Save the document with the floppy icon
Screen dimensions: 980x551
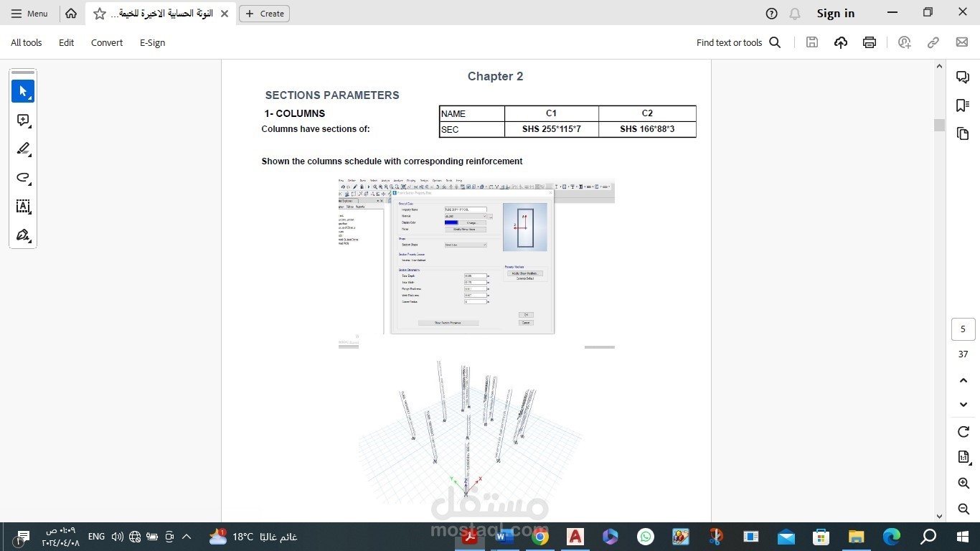click(x=812, y=42)
